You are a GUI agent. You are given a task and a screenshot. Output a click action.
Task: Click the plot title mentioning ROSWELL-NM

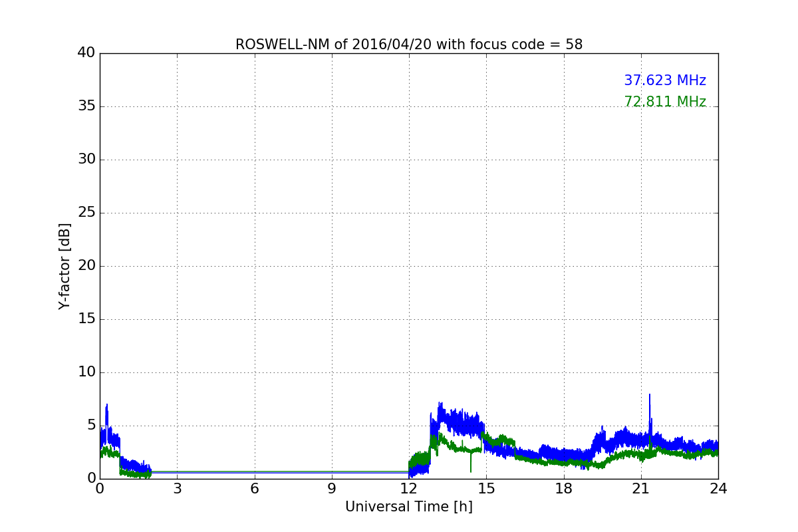[409, 45]
